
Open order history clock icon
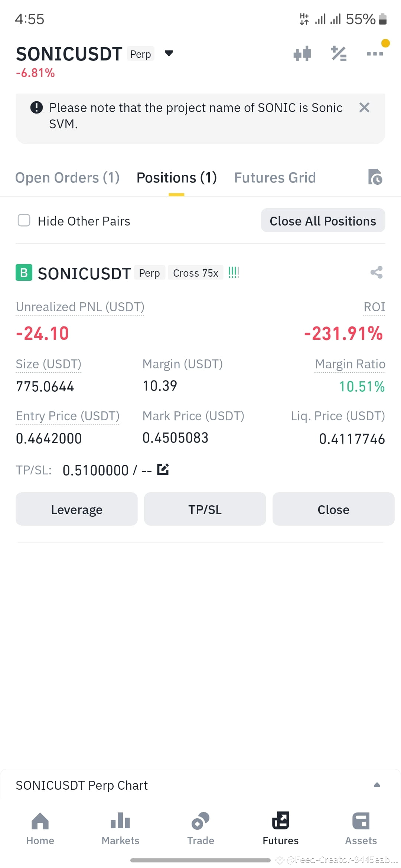pos(375,177)
